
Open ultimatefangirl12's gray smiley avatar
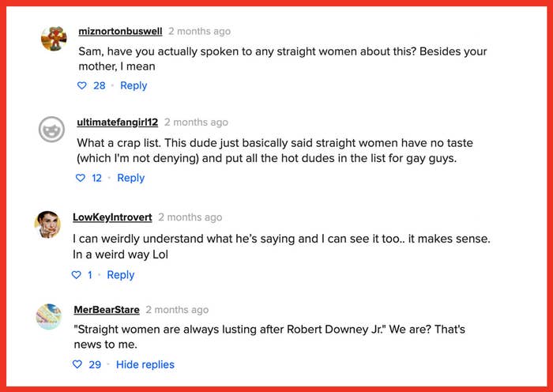coord(51,130)
